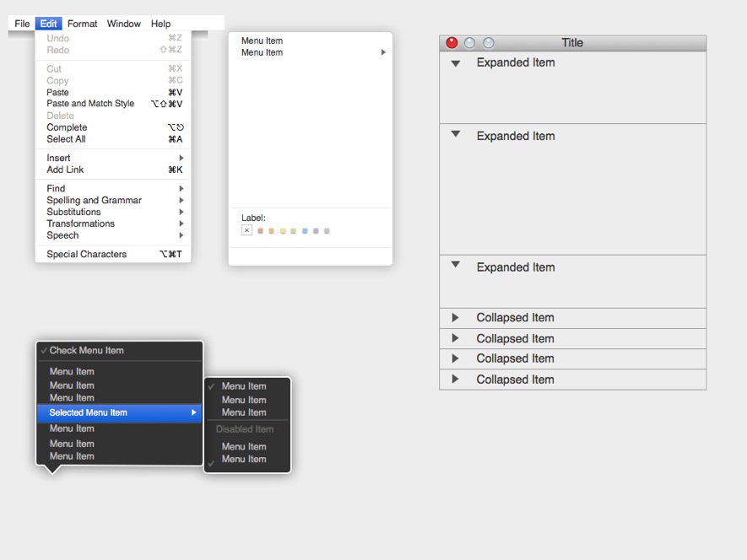
Task: Uncheck the first checked Menu Item in submenu
Action: (244, 386)
